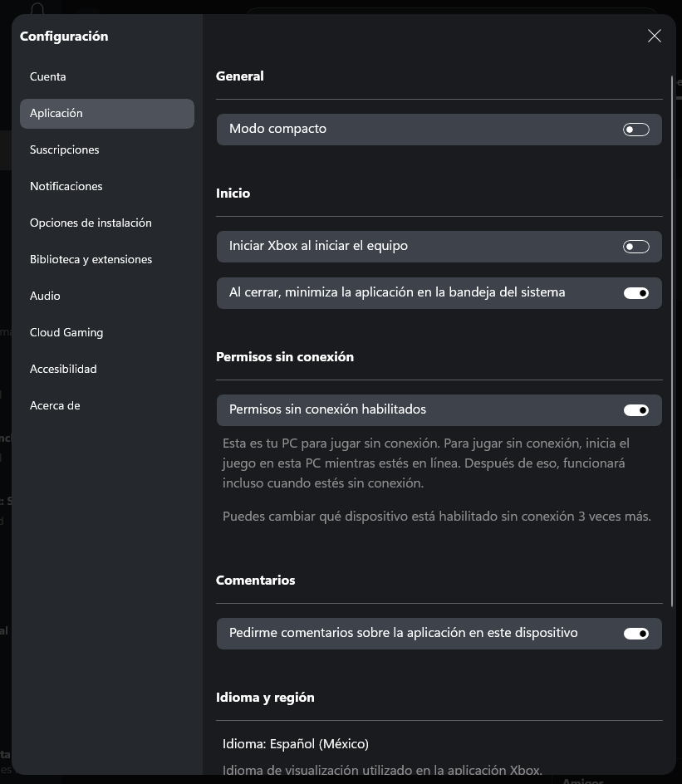Screen dimensions: 682x784
Task: Select the Audio settings section
Action: tap(45, 296)
